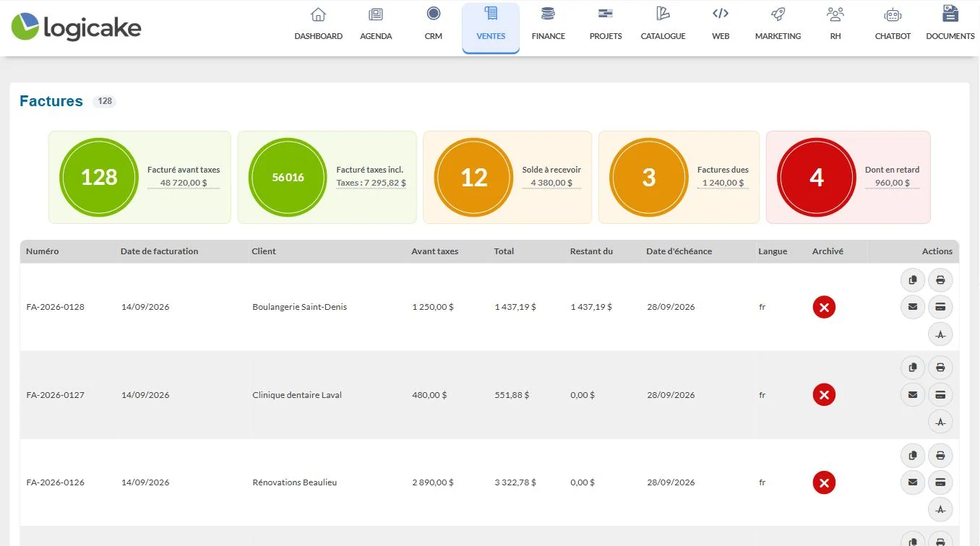Click strikethrough A icon on FA-2026-0126 row
Screen dimensions: 980x546
click(x=940, y=510)
